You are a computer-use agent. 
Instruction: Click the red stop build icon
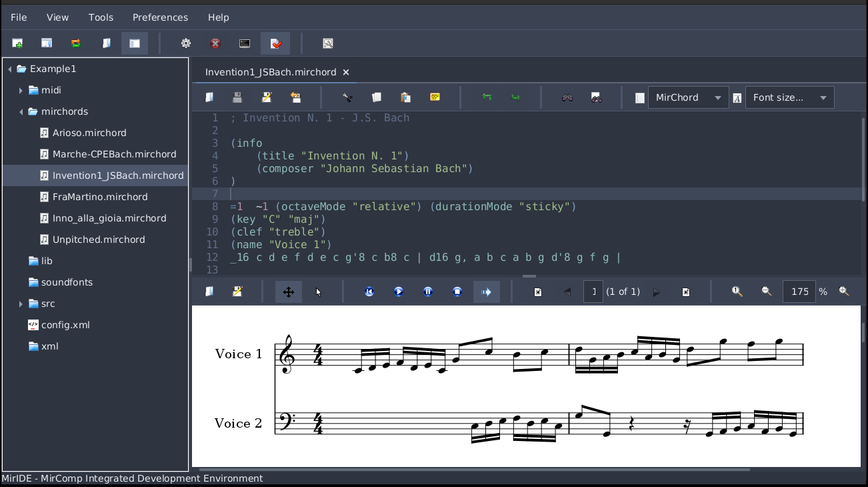point(215,43)
